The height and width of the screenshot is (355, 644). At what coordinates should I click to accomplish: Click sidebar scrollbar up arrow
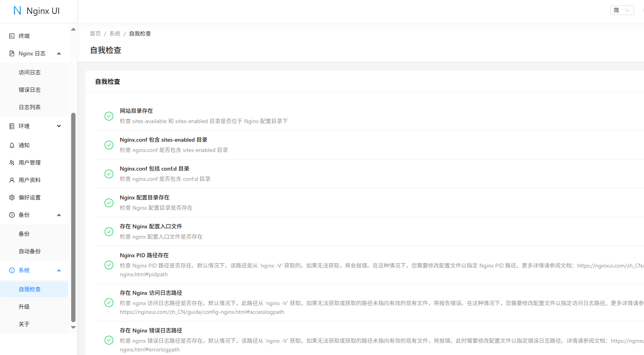point(73,29)
